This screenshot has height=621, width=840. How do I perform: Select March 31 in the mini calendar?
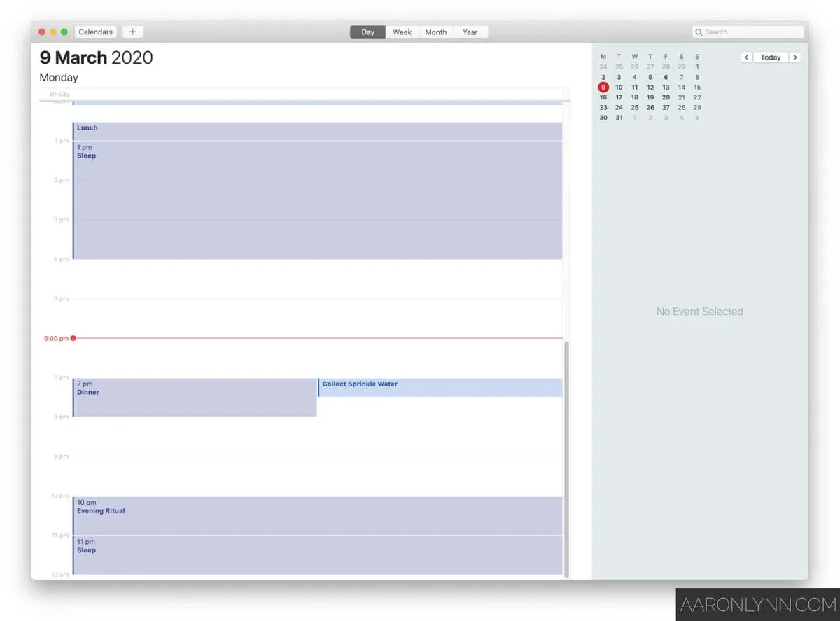coord(619,118)
